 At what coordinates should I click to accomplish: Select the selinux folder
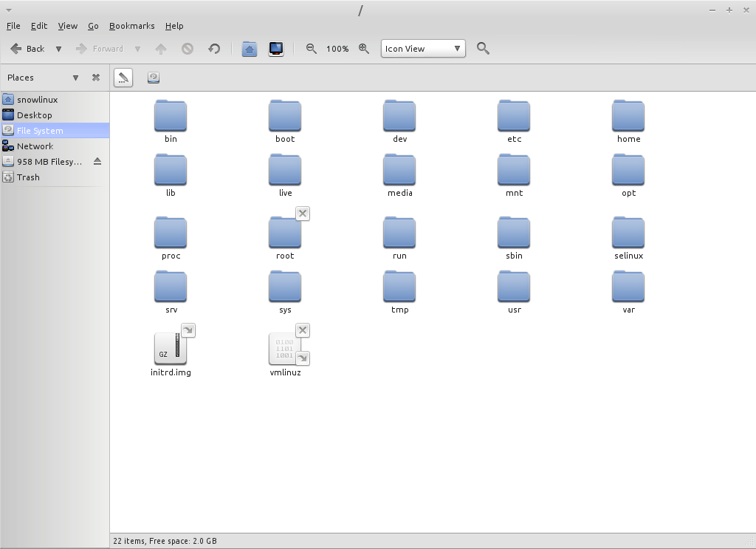tap(628, 239)
